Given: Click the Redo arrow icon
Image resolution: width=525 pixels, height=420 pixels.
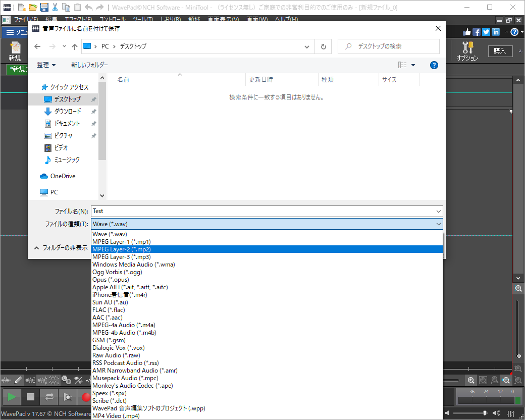Looking at the screenshot, I should pyautogui.click(x=100, y=7).
